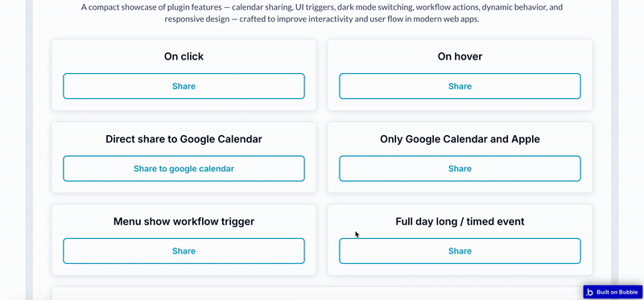The image size is (644, 300).
Task: Open the Built on Bubble text link
Action: 617,292
